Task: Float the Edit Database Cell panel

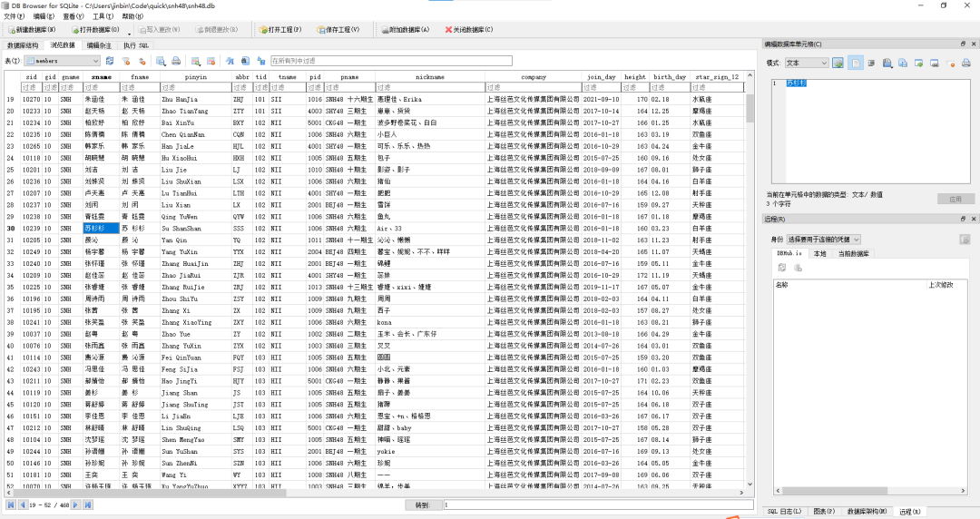Action: pos(963,44)
